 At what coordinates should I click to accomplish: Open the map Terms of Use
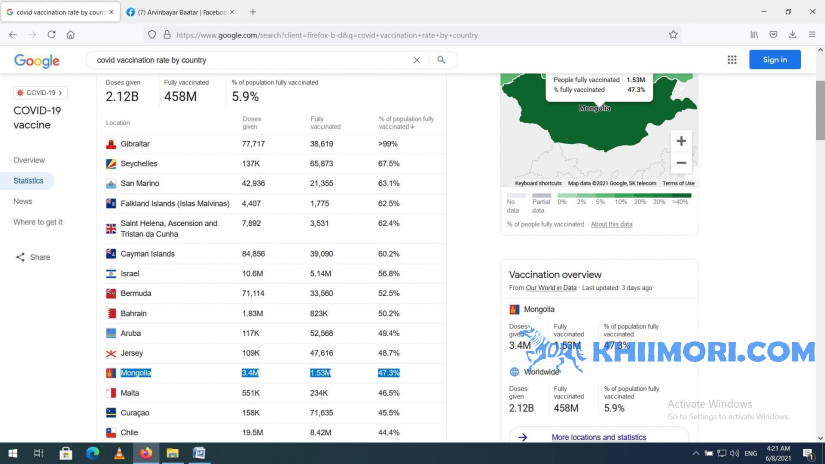click(678, 183)
